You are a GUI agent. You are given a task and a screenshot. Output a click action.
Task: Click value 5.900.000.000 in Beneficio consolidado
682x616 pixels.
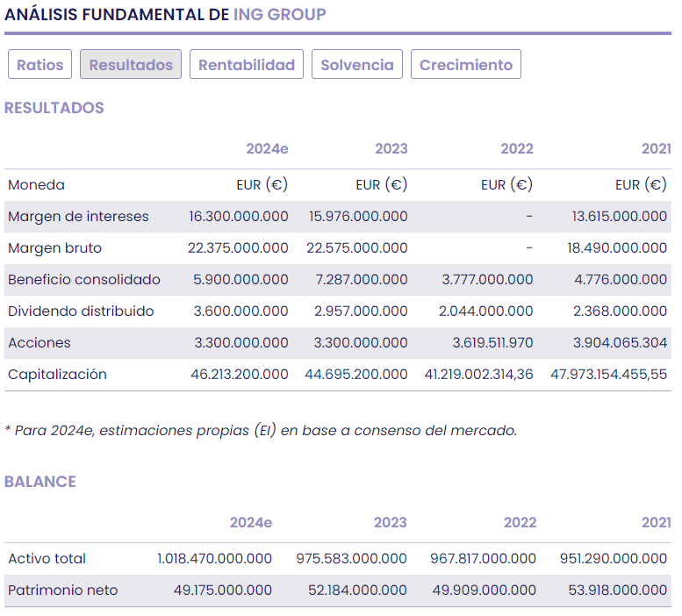click(240, 280)
